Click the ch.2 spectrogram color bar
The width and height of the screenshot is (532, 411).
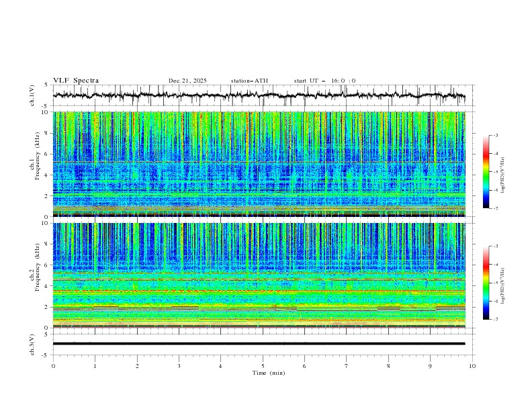(x=486, y=283)
